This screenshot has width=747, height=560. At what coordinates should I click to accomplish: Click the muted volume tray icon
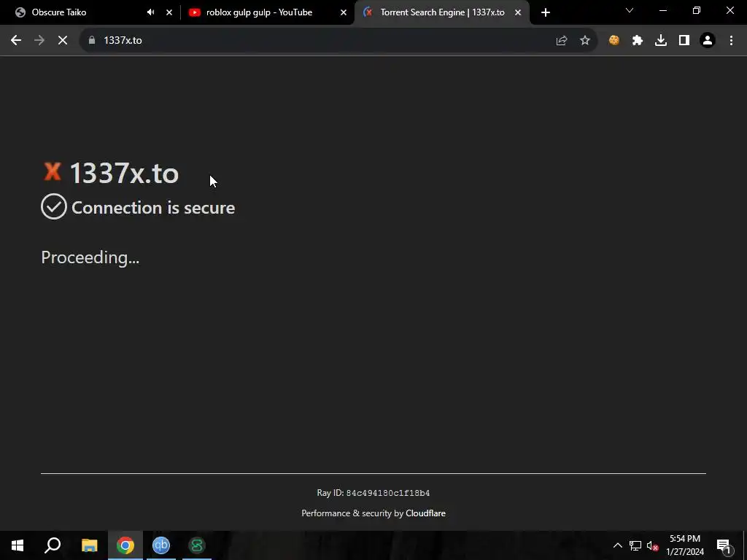click(x=652, y=545)
